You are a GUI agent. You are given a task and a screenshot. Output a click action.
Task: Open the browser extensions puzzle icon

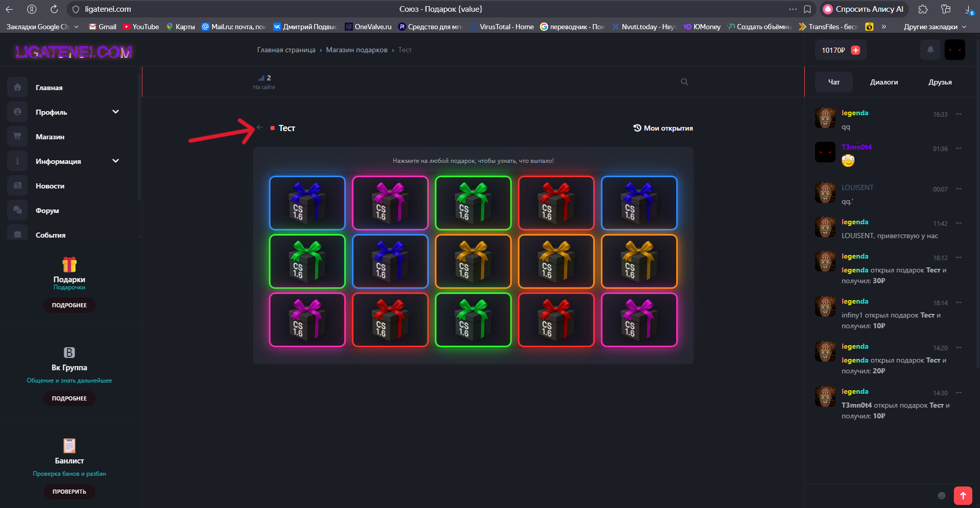pos(923,9)
